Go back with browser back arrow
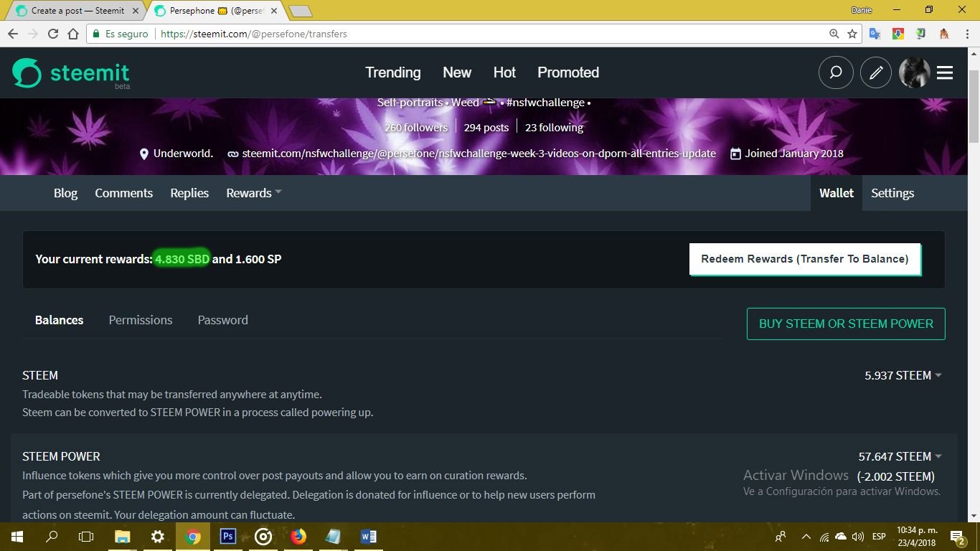Screen dimensions: 980x551 13,34
